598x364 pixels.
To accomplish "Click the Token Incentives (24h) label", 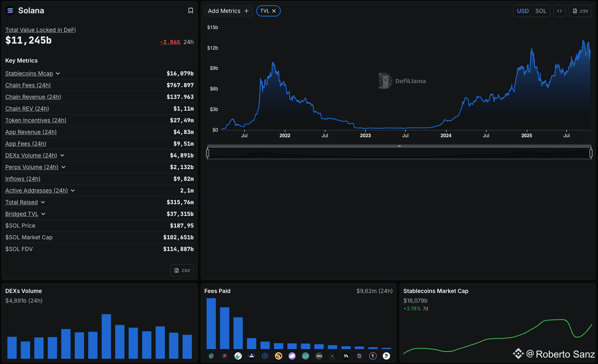I will (36, 120).
